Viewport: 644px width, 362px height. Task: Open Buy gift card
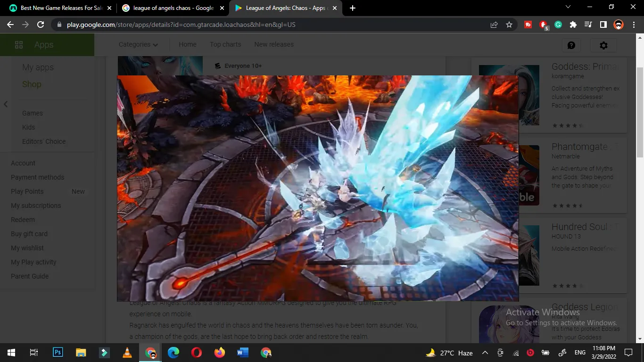click(29, 234)
